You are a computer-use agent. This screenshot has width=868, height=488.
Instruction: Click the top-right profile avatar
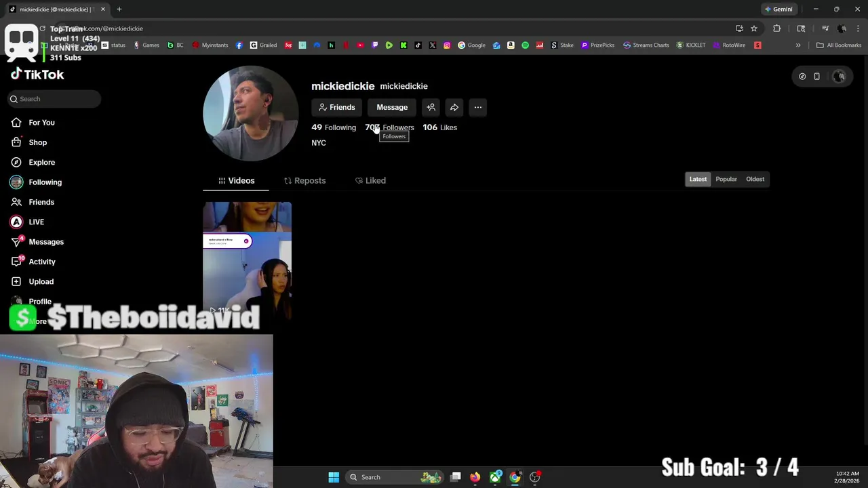(839, 77)
